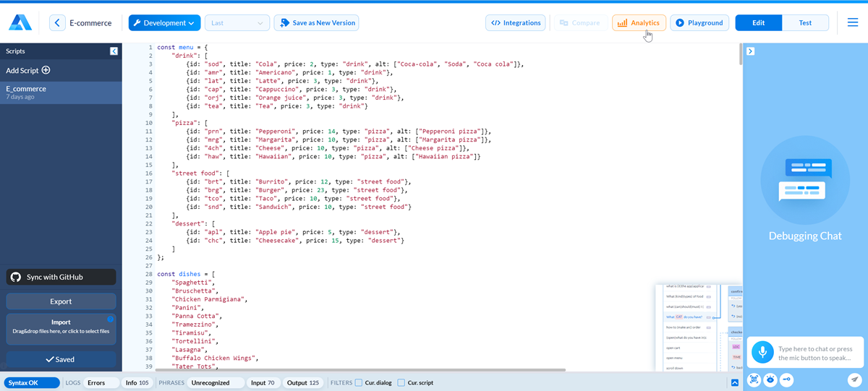Click the plus icon next to Add Script
This screenshot has height=391, width=868.
46,70
